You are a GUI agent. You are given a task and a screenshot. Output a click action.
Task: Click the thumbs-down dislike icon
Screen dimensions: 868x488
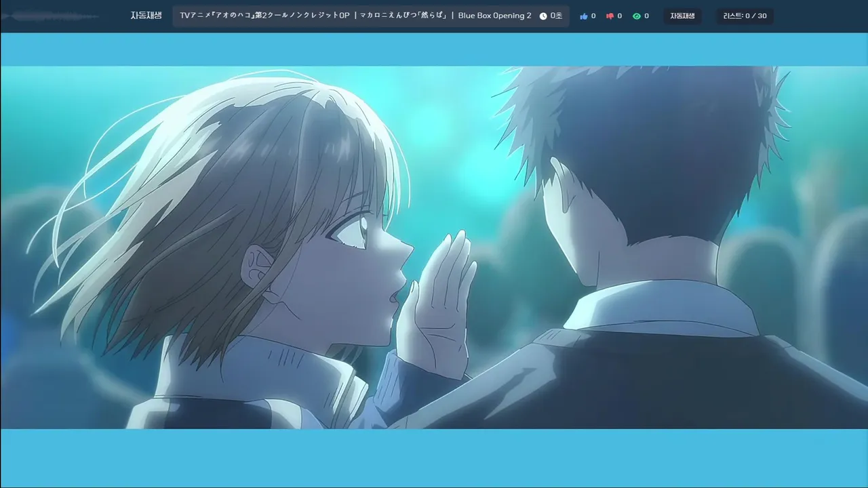[610, 16]
